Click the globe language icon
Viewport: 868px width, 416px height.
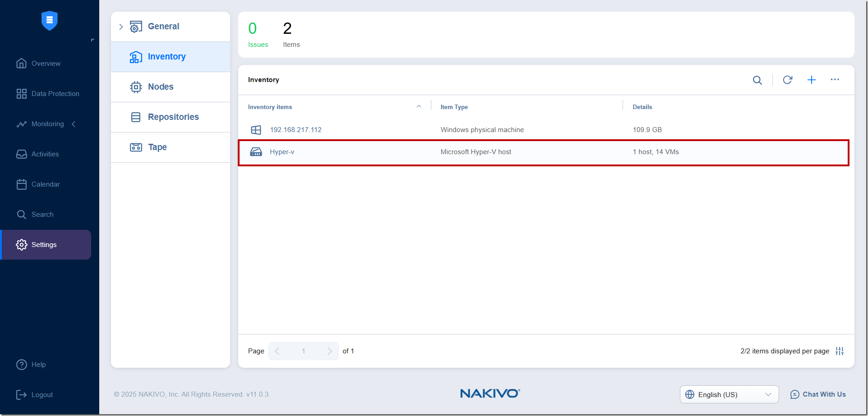pos(689,394)
